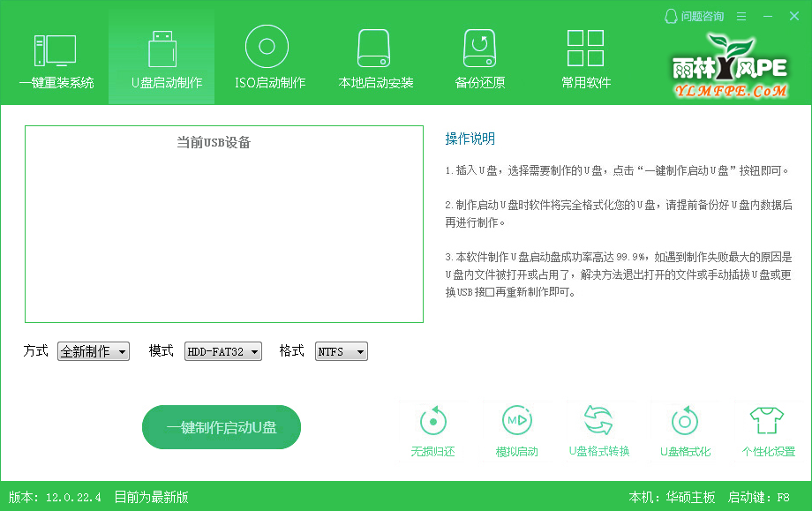812x511 pixels.
Task: Expand the 模式 HDD-FAT32 dropdown
Action: [x=222, y=350]
